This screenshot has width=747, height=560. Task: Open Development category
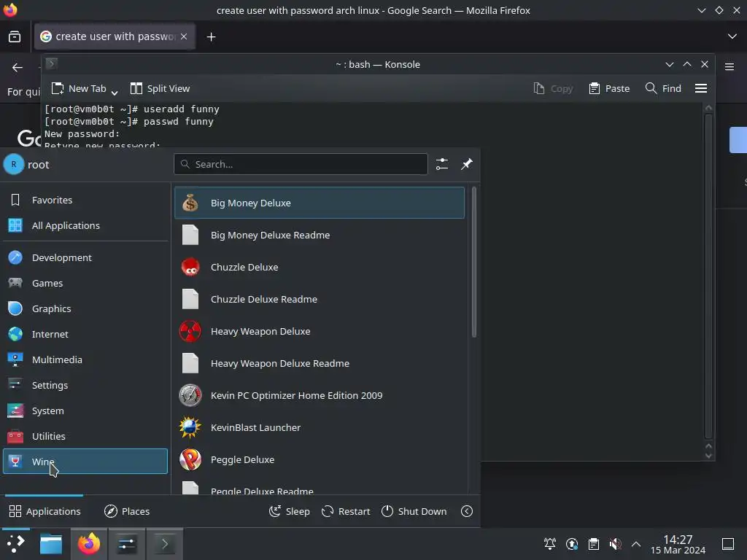[x=85, y=257]
